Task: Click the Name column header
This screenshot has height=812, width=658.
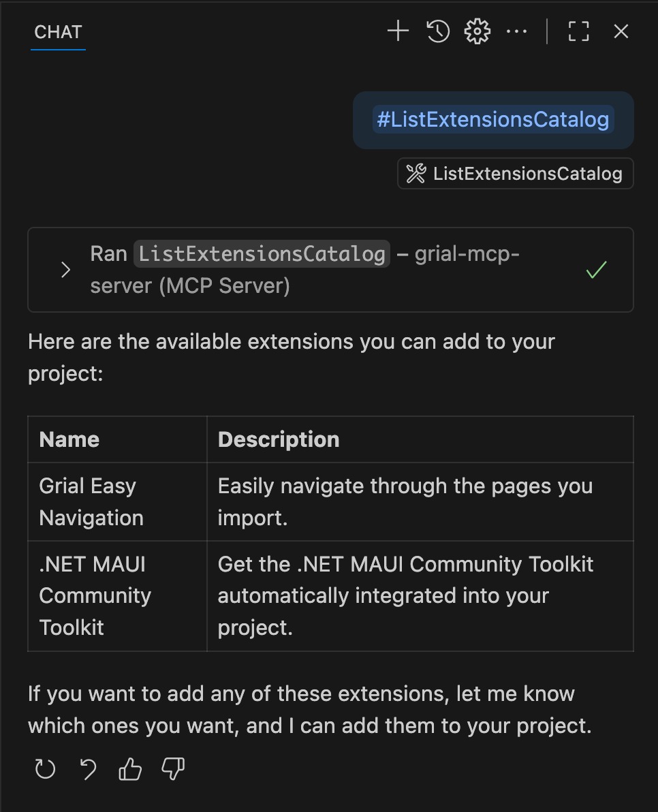Action: click(69, 439)
